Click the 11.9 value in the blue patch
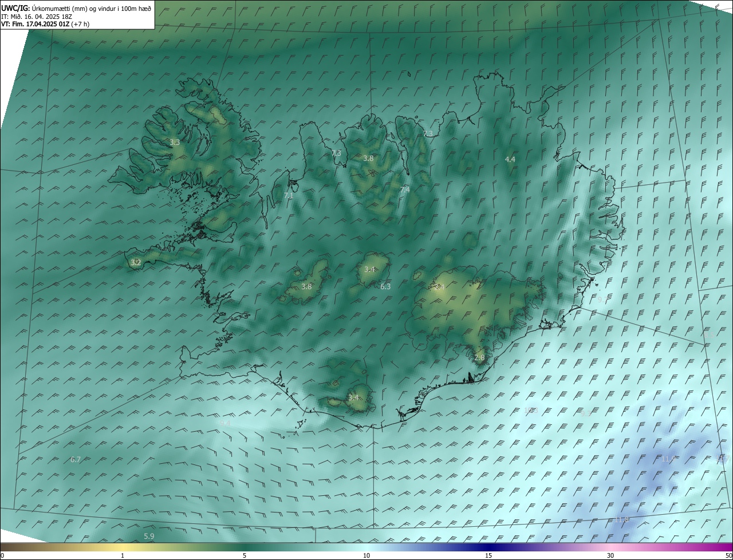 pyautogui.click(x=669, y=459)
